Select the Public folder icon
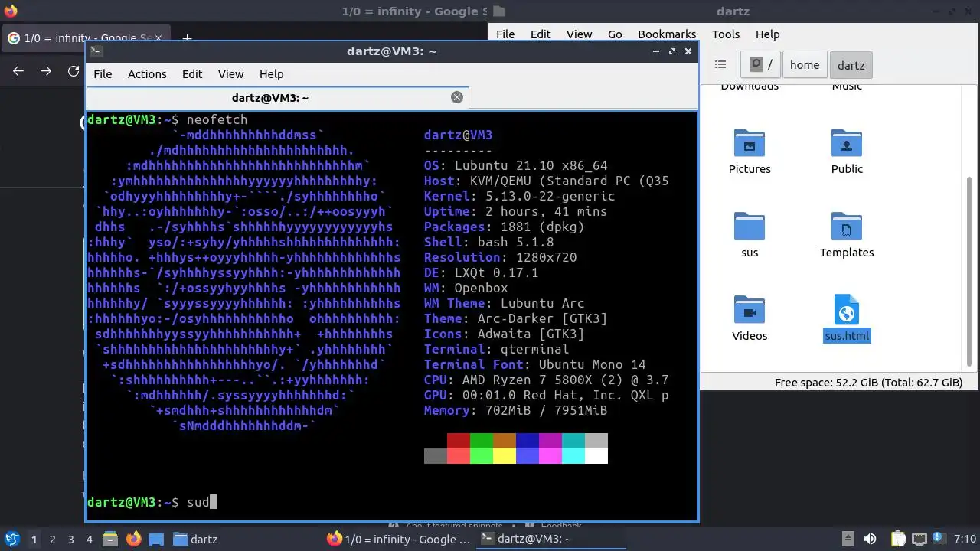 point(847,143)
